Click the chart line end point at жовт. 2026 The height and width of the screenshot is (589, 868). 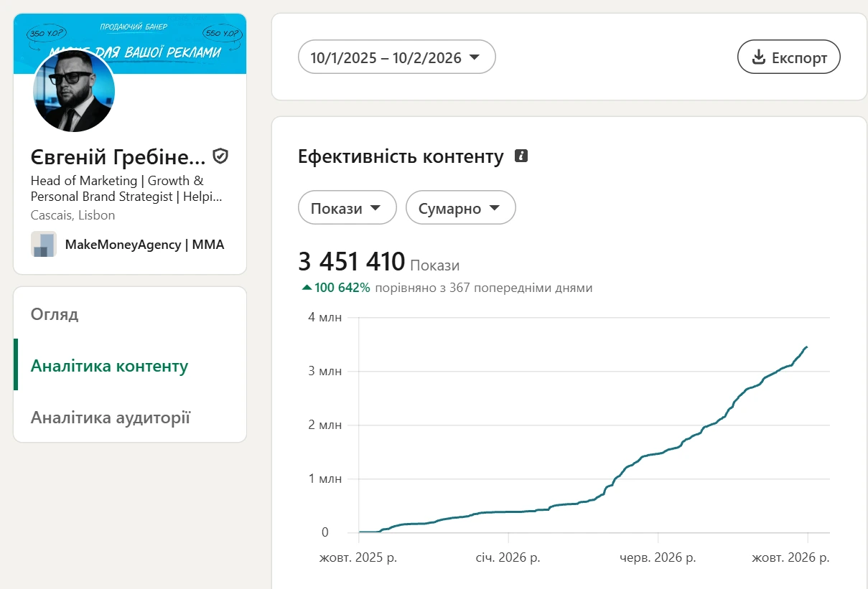tap(807, 347)
